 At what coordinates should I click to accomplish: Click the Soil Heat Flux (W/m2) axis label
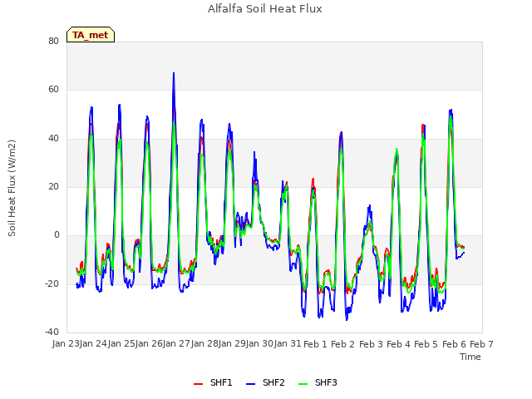(x=12, y=188)
